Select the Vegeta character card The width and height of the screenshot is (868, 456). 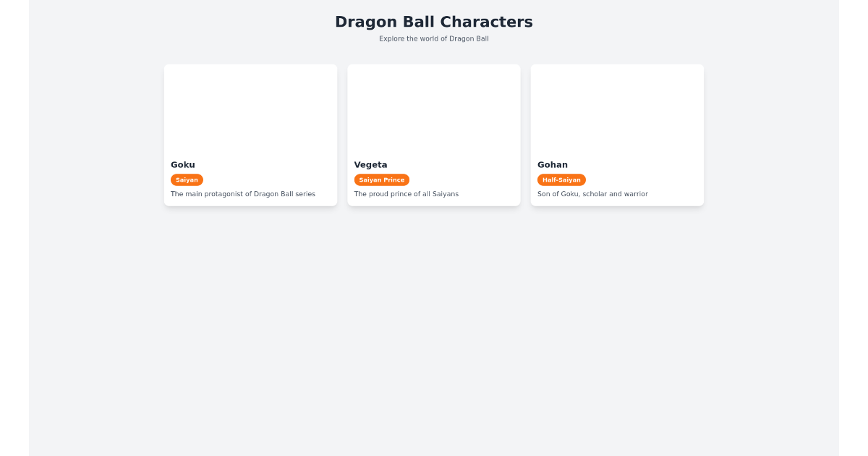(x=433, y=135)
